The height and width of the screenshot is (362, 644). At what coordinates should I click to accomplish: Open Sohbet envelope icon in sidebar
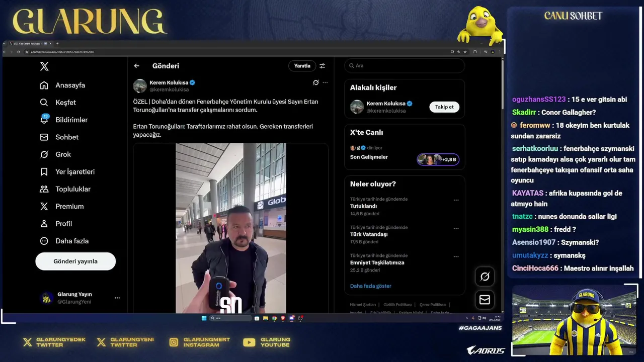point(44,137)
